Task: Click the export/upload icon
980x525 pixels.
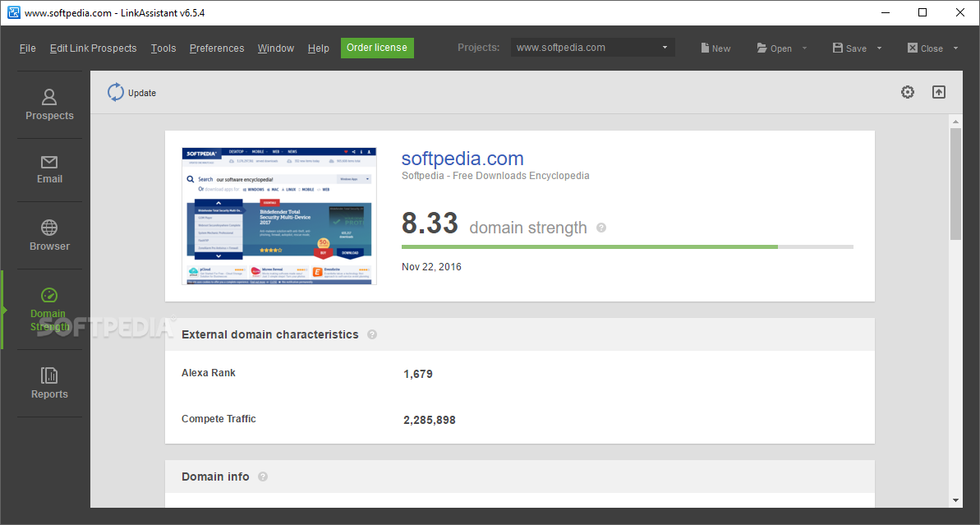Action: point(939,92)
